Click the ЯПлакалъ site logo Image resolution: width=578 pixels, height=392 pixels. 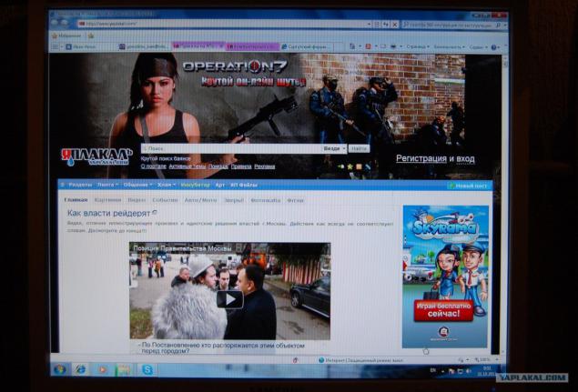coord(96,156)
